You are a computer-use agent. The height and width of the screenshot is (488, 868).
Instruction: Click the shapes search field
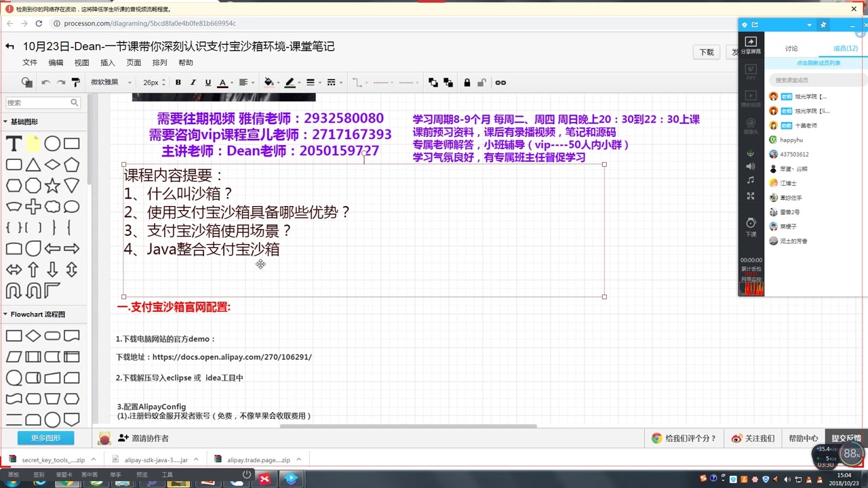[x=43, y=102]
